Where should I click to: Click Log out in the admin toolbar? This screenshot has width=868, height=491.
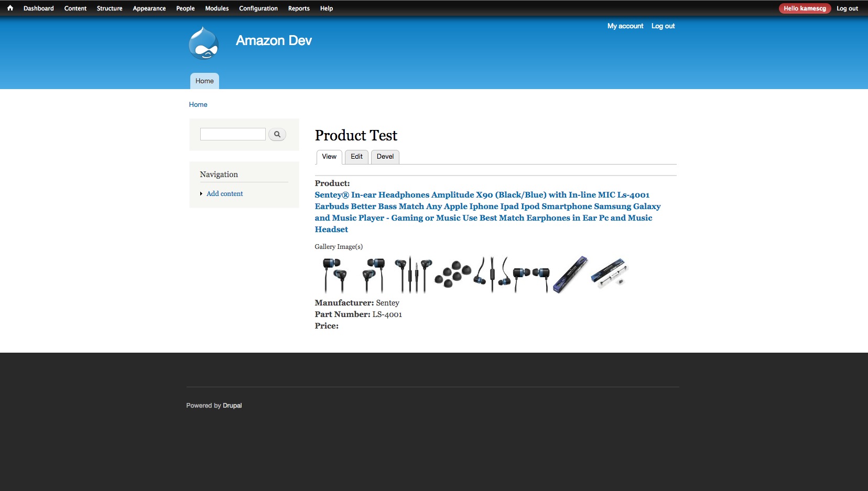click(x=847, y=8)
